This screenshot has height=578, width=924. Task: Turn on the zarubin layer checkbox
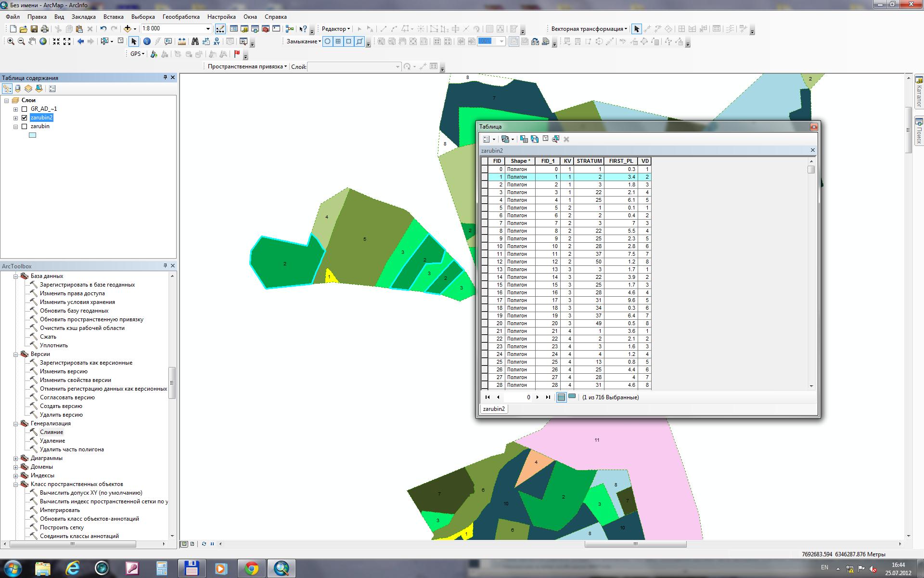point(25,126)
